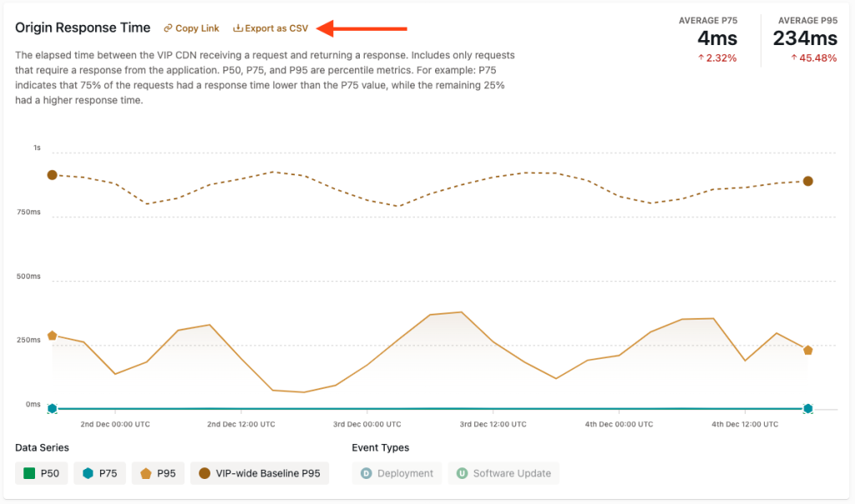Toggle the P50 data series
The height and width of the screenshot is (504, 855).
(x=42, y=473)
